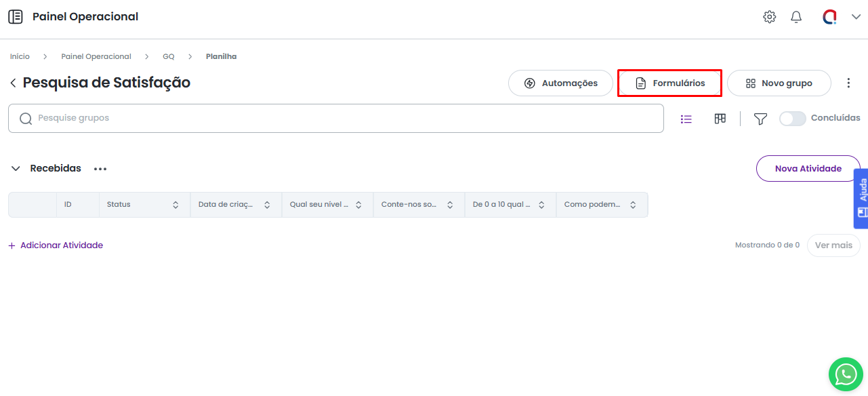The height and width of the screenshot is (396, 868).
Task: Click the three-dot page options menu
Action: pyautogui.click(x=848, y=83)
